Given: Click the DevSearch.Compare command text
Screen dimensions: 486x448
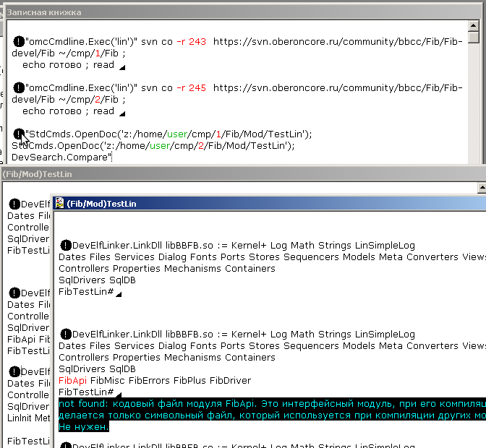Looking at the screenshot, I should [x=61, y=157].
